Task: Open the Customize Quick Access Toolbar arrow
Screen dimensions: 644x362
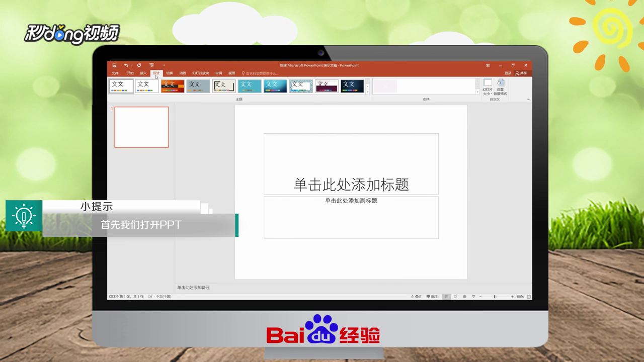Action: pyautogui.click(x=164, y=65)
